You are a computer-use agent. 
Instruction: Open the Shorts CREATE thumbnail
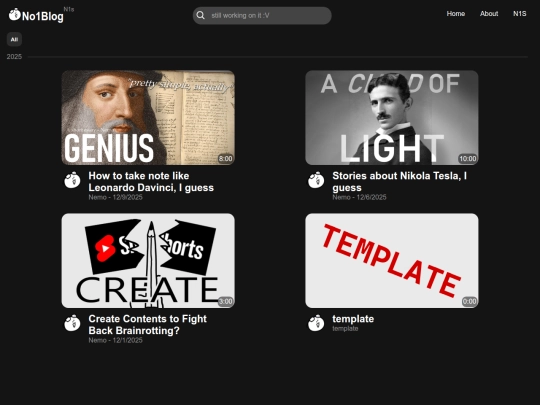148,260
